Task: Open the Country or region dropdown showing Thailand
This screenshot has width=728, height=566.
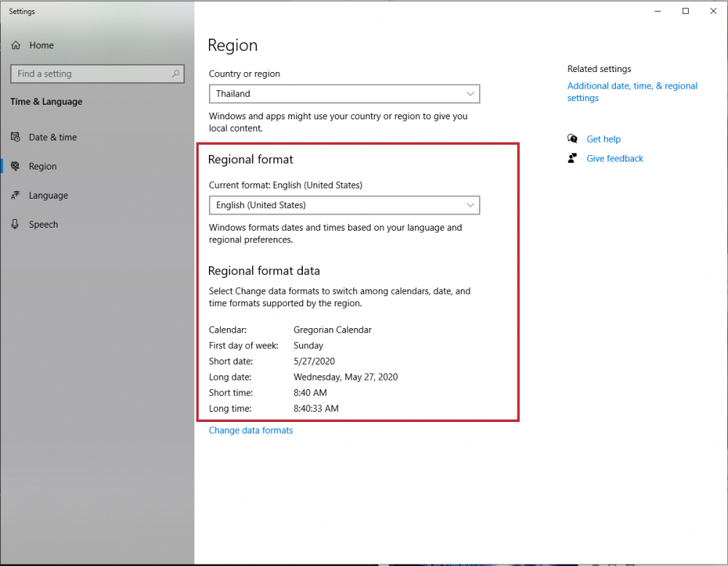Action: click(344, 94)
